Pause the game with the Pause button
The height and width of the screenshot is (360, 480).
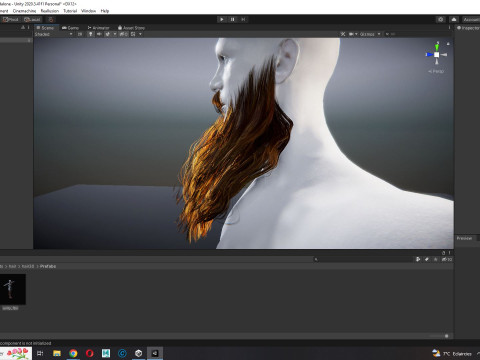233,19
